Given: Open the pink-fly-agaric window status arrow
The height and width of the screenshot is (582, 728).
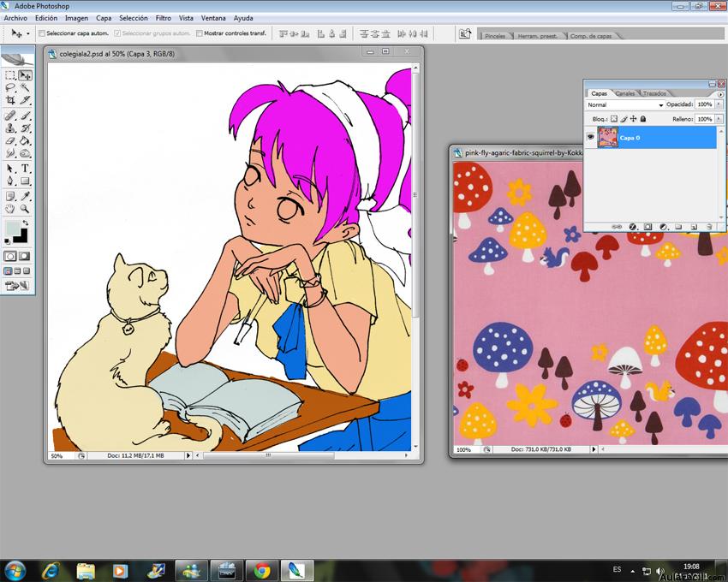Looking at the screenshot, I should [594, 449].
